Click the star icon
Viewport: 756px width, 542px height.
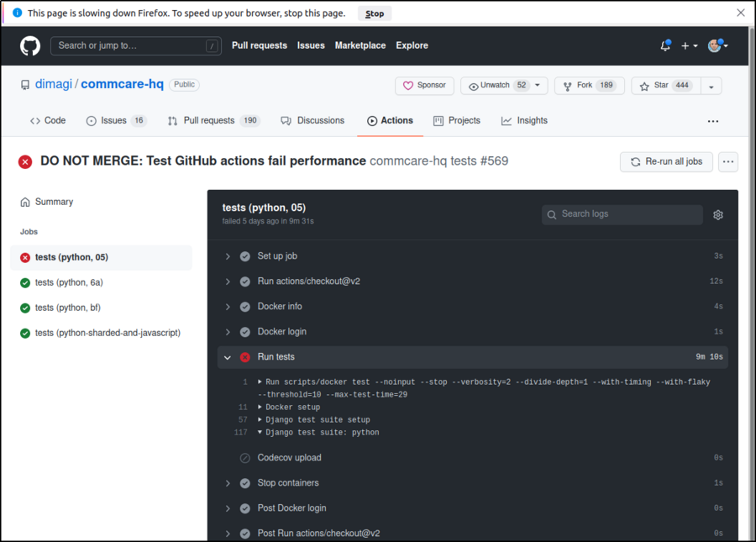[644, 87]
